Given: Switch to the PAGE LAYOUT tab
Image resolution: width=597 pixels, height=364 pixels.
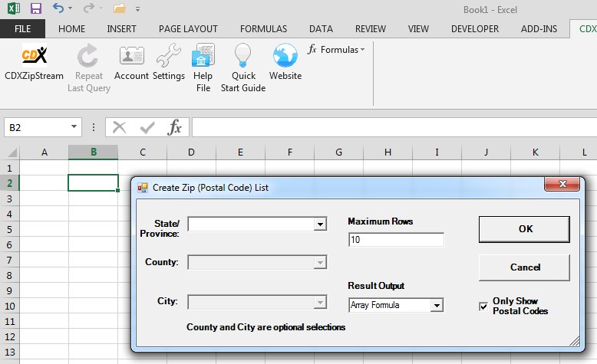Looking at the screenshot, I should tap(188, 29).
